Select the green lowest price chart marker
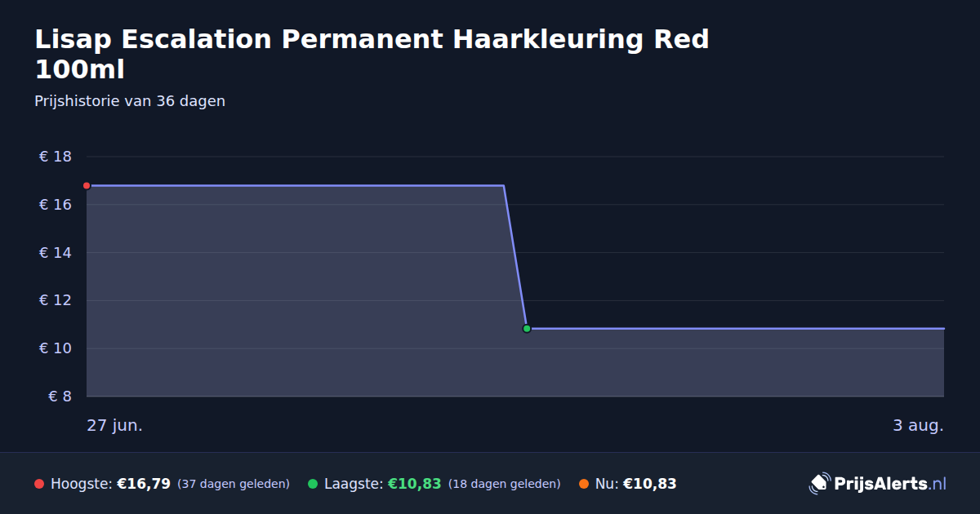This screenshot has height=514, width=980. (x=527, y=329)
